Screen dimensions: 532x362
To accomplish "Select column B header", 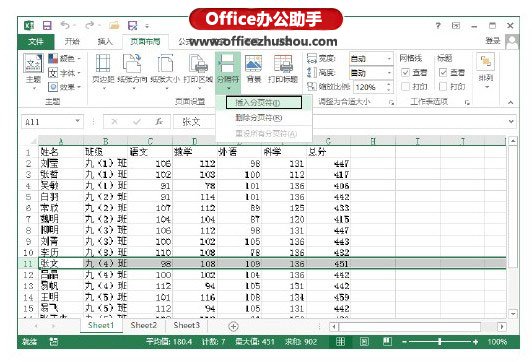I will click(106, 141).
